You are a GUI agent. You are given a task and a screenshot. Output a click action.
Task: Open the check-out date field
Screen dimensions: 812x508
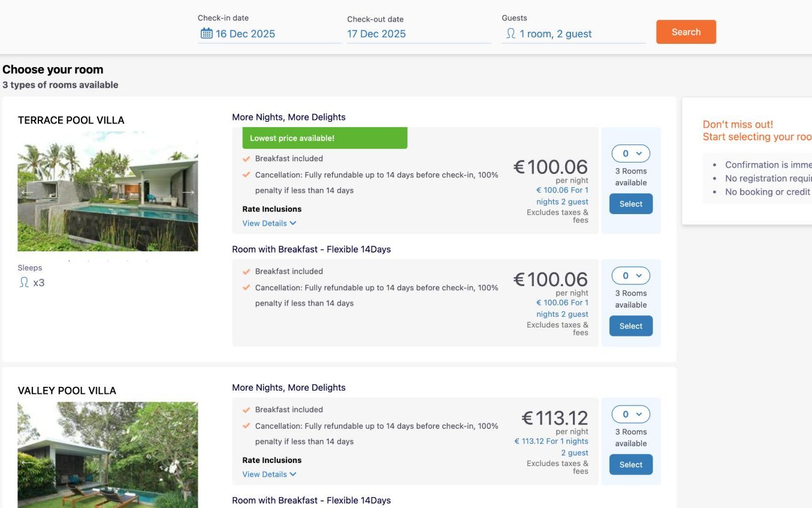418,34
